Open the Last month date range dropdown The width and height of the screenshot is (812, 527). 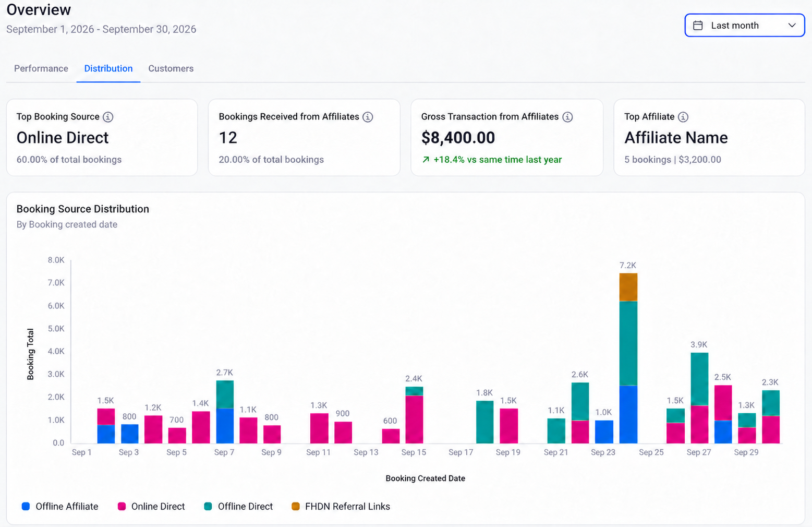tap(744, 26)
